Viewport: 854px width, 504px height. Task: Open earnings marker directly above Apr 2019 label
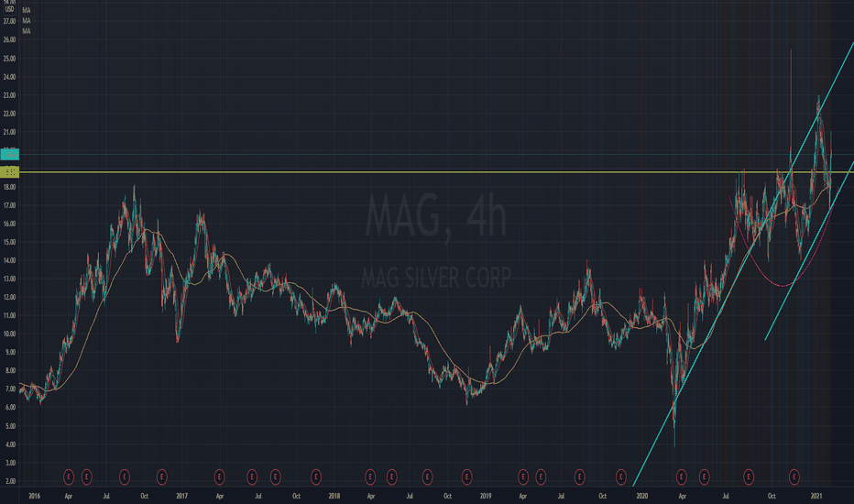523,477
